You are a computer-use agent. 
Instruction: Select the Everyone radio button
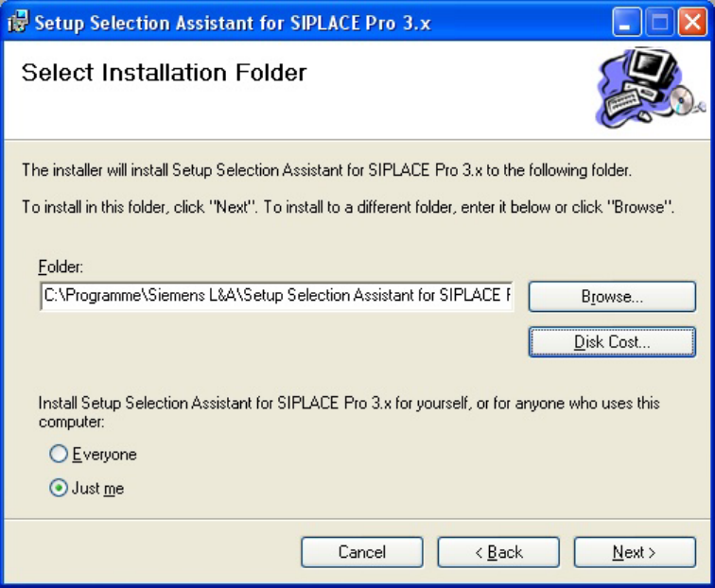59,454
